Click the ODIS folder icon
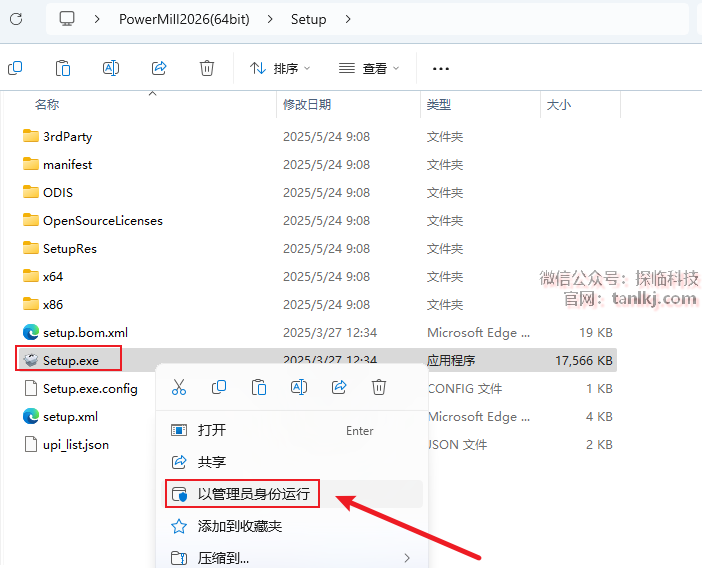Screen dimensions: 702x568 (x=30, y=192)
